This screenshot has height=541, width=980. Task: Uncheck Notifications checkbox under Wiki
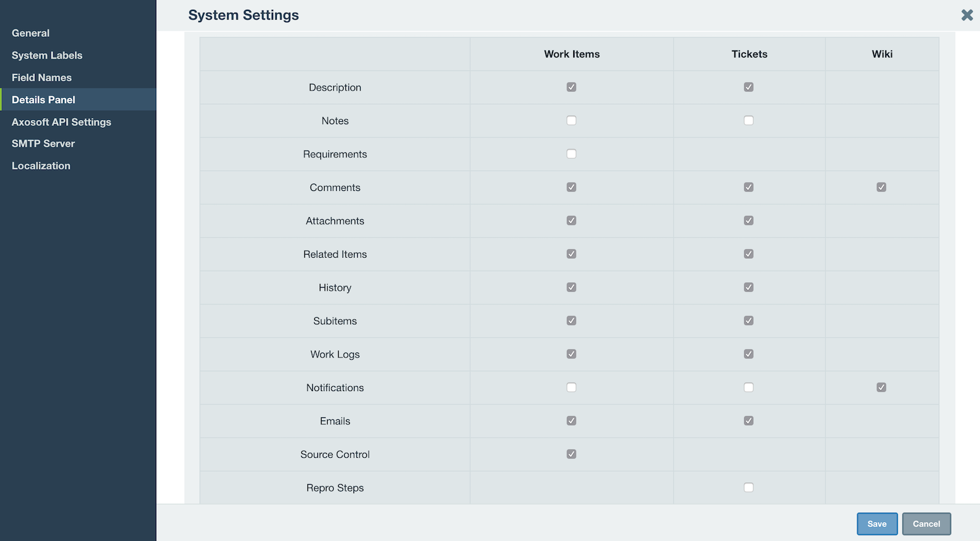click(x=881, y=387)
